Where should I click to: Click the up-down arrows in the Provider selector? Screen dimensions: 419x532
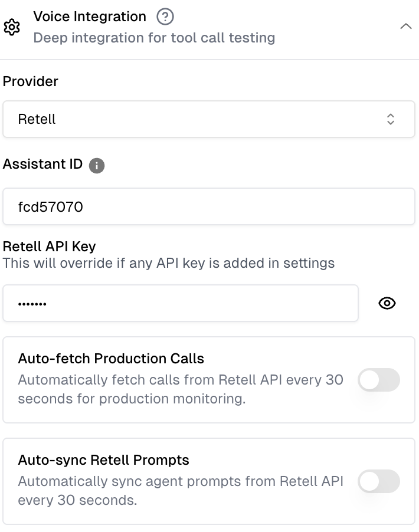point(390,119)
